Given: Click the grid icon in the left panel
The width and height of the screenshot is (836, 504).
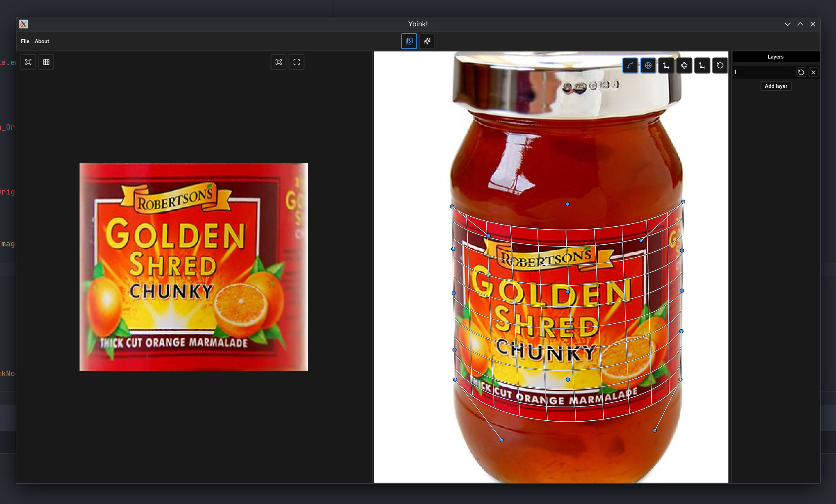Looking at the screenshot, I should [x=46, y=62].
